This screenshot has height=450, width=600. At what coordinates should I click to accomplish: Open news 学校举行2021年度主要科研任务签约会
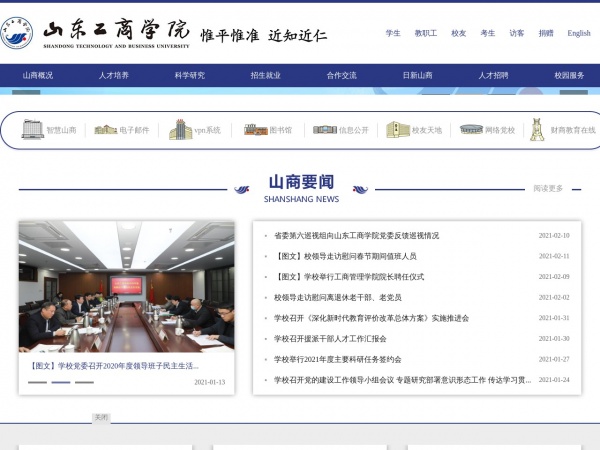coord(338,360)
